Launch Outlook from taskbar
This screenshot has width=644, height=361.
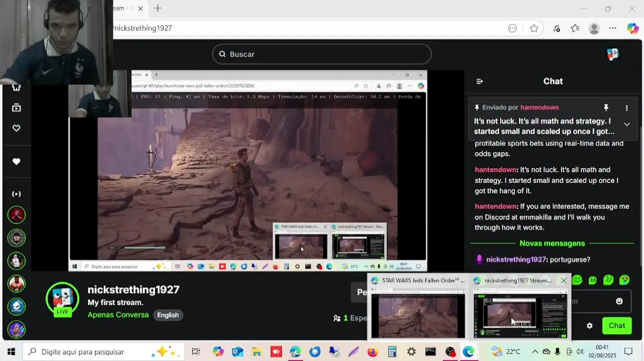pos(237,352)
